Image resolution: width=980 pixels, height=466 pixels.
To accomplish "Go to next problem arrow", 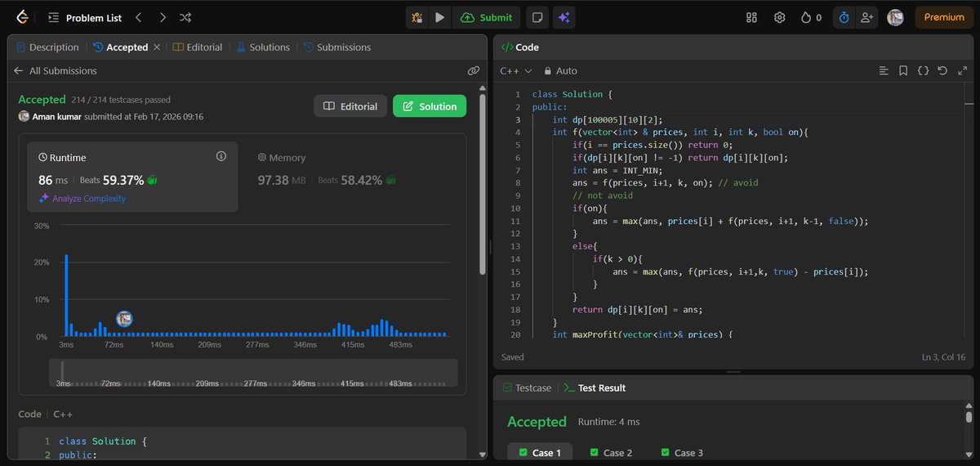I will point(163,17).
